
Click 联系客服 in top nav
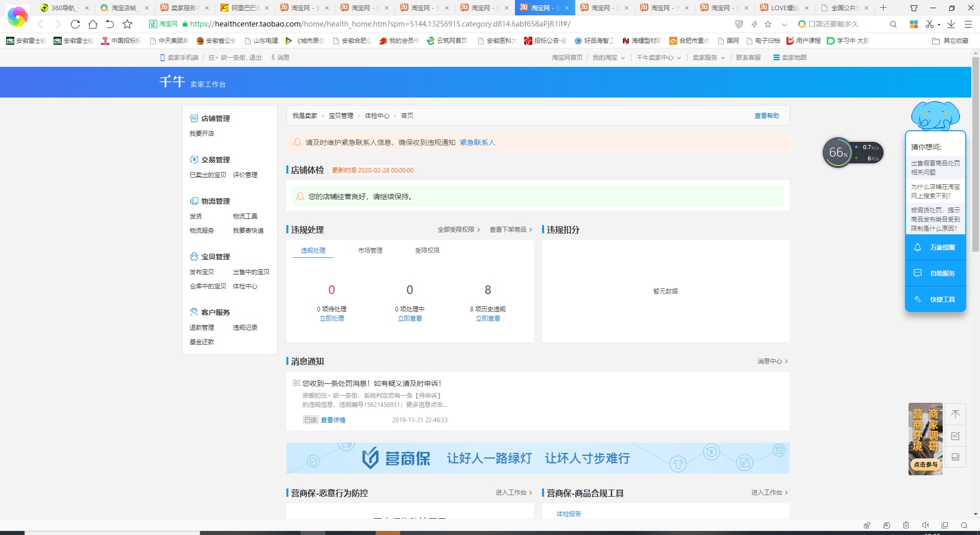748,58
